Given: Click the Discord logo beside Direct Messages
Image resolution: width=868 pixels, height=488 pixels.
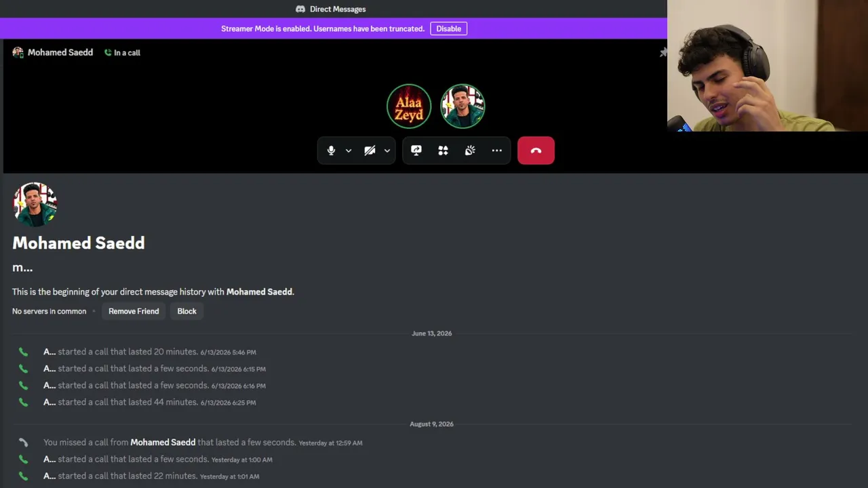Looking at the screenshot, I should [300, 9].
